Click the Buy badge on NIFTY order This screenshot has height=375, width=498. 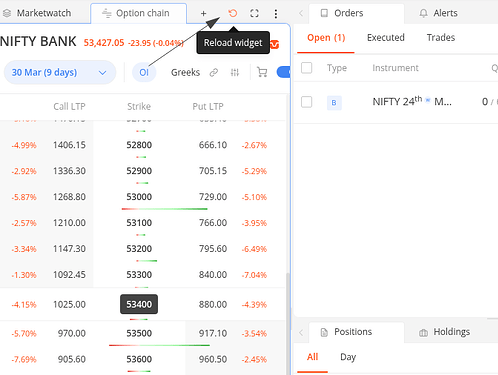tap(334, 103)
